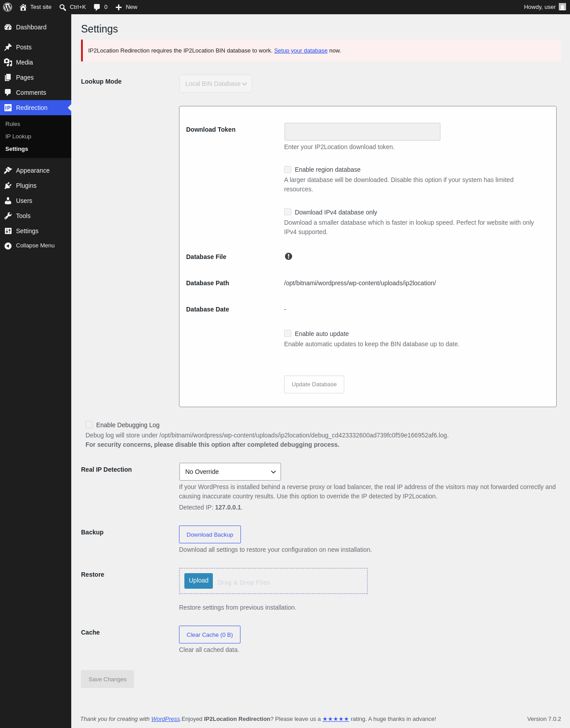The image size is (570, 728).
Task: Select the Settings submenu under Redirection
Action: coord(16,149)
